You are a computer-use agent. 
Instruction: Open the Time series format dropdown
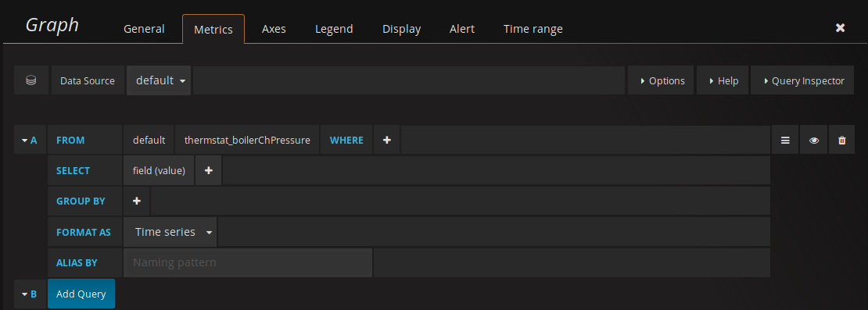pos(170,232)
